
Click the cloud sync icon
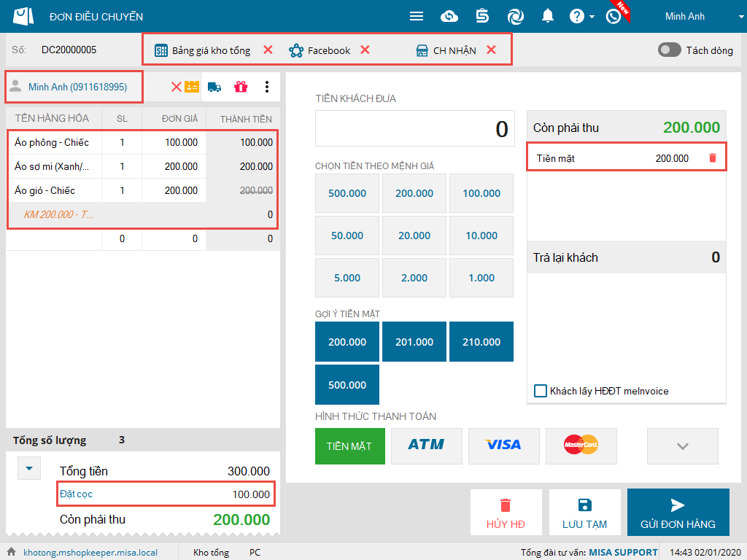(x=449, y=17)
